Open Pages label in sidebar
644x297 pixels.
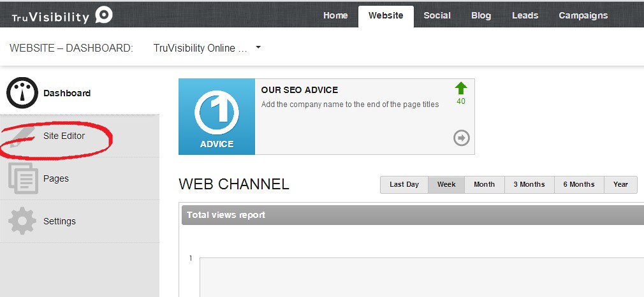point(56,178)
